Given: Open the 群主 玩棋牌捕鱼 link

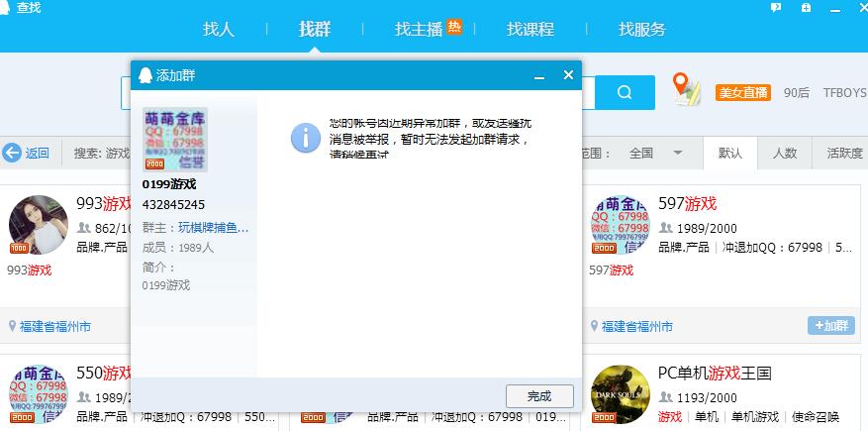Looking at the screenshot, I should click(x=213, y=227).
